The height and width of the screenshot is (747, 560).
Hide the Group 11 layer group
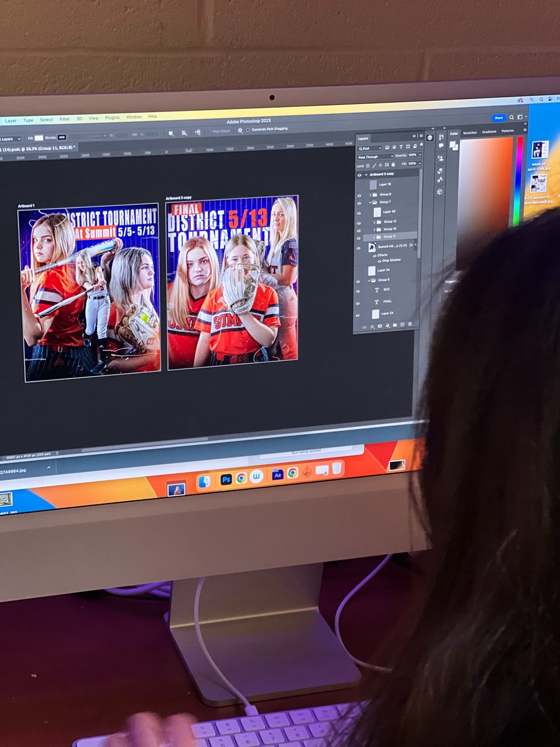[x=359, y=238]
